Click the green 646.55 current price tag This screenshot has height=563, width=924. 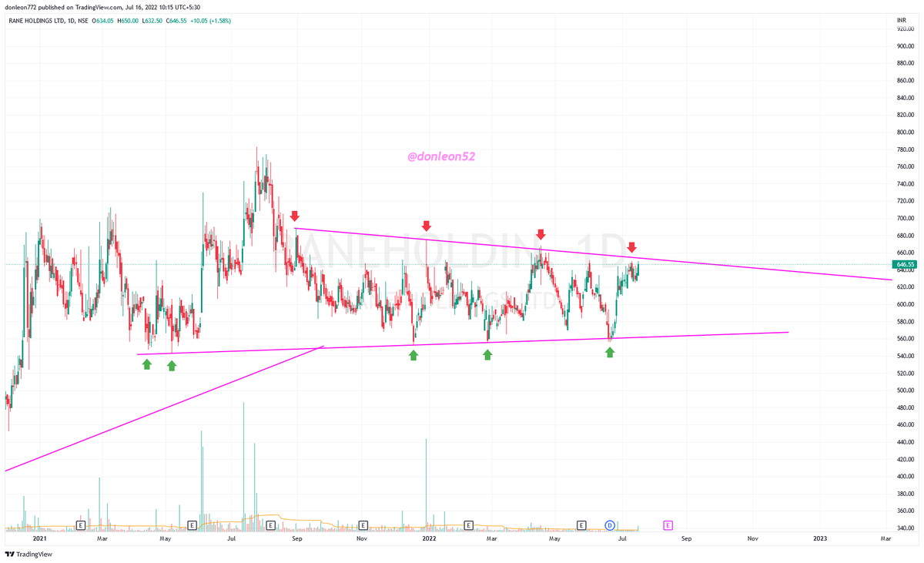pos(904,264)
